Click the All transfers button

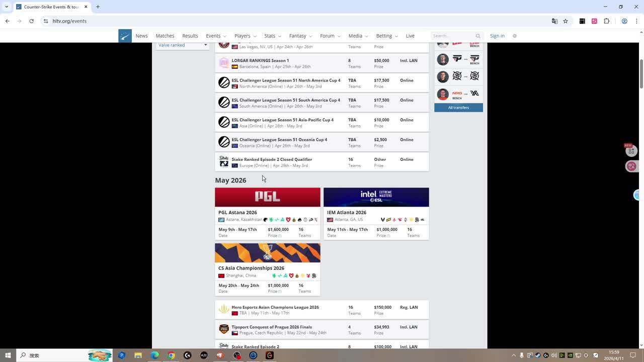click(458, 108)
